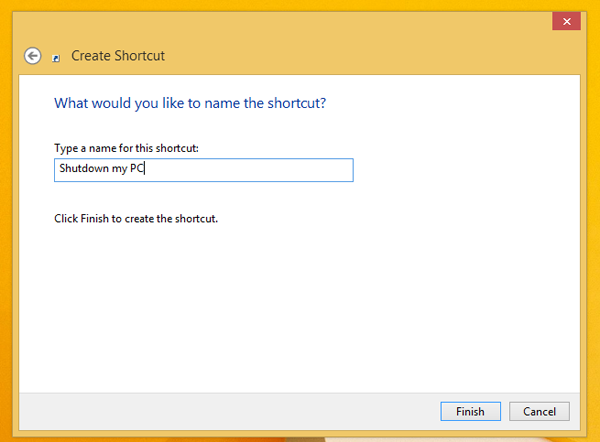Click the "Click Finish to create" instruction text
Screen dimensions: 600x442
(135, 218)
